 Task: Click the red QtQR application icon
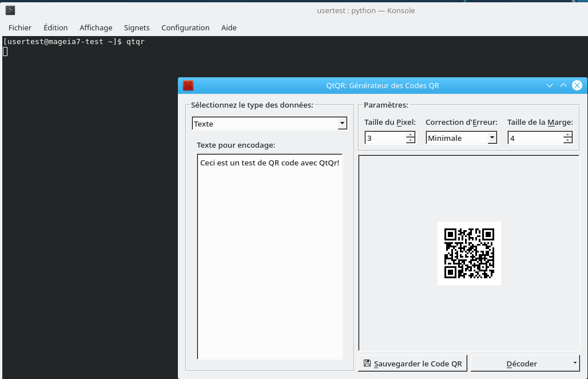pyautogui.click(x=188, y=85)
